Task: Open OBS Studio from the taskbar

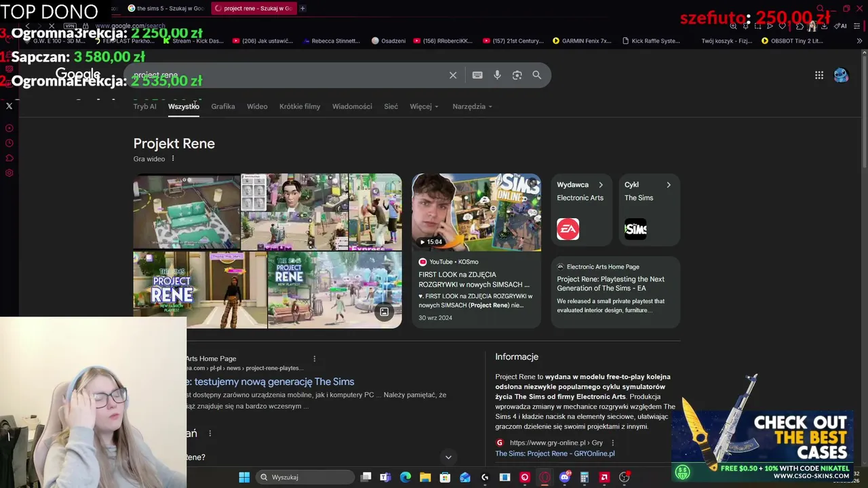Action: click(x=624, y=477)
